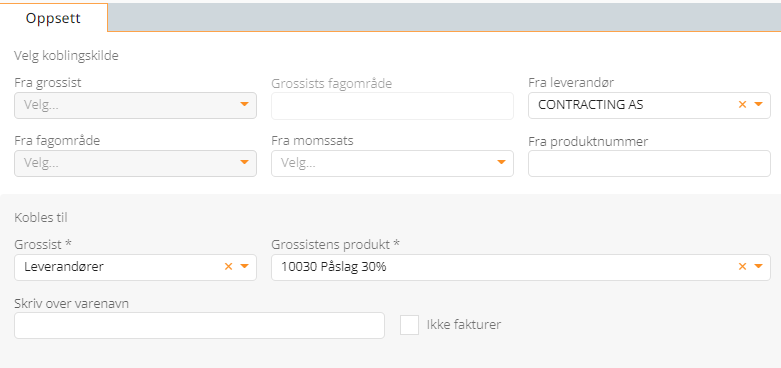Open Fra leverandør dropdown arrow
Viewport: 781px width, 368px height.
point(759,105)
